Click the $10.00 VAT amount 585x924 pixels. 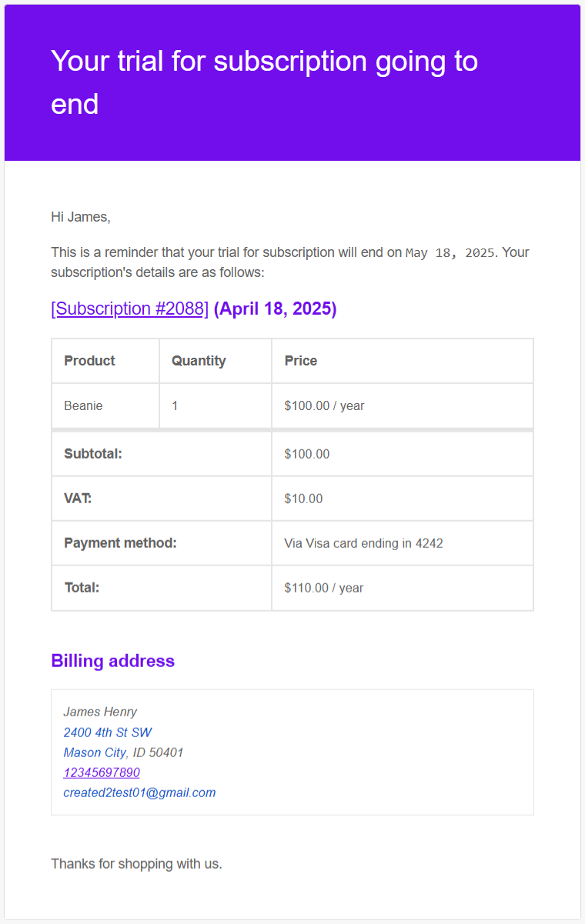click(303, 499)
